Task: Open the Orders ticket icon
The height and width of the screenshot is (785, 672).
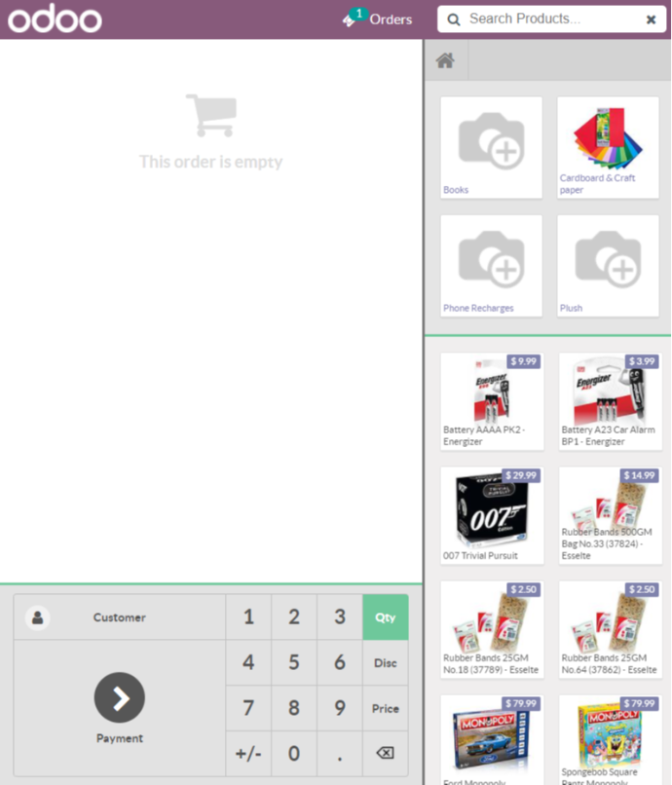Action: (349, 20)
